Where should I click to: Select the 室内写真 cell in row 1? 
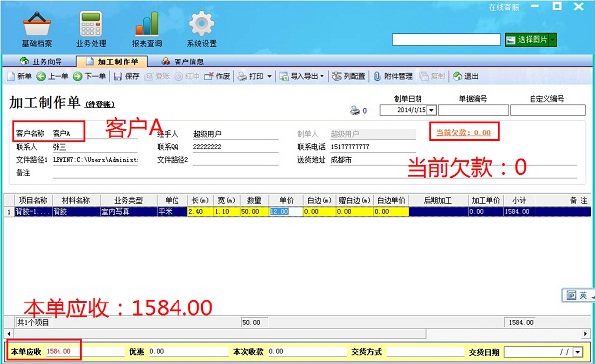[x=128, y=212]
